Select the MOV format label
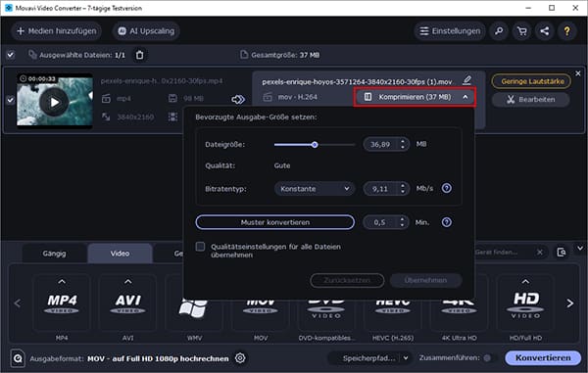 click(261, 338)
